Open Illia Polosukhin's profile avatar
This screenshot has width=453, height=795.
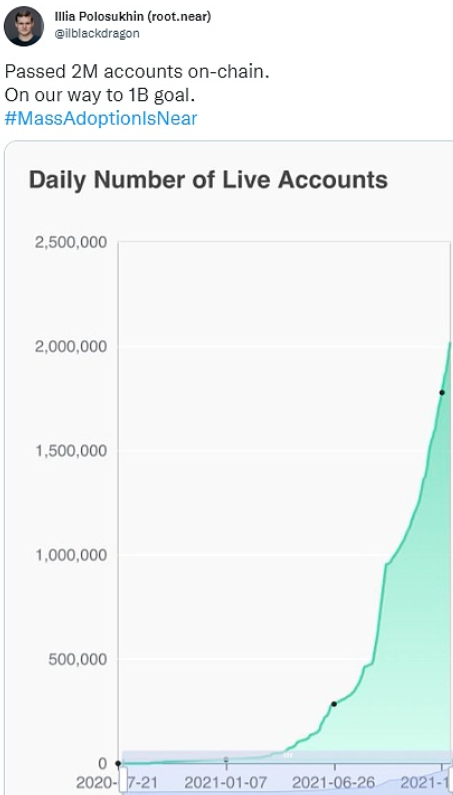point(24,26)
